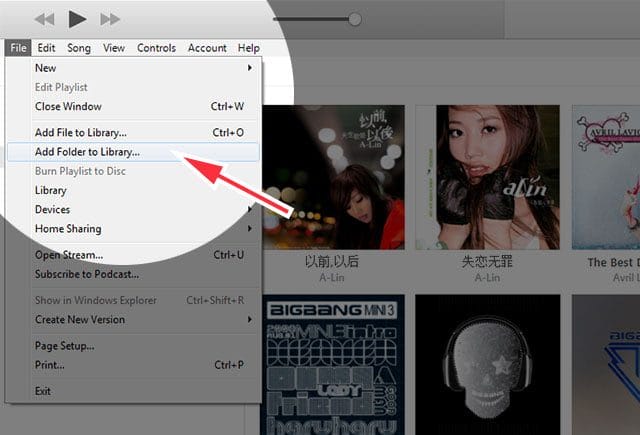The height and width of the screenshot is (435, 640).
Task: Open the BIGBANG MINI 3 album cover
Action: pos(333,365)
